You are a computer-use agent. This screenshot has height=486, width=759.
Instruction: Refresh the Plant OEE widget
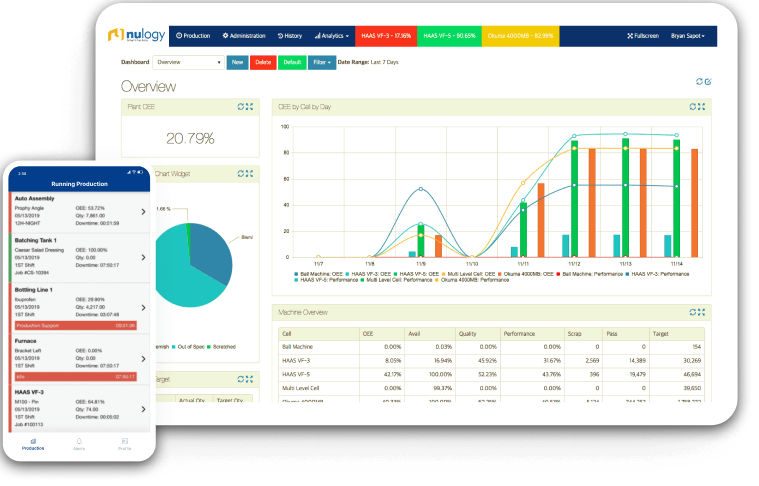click(239, 106)
